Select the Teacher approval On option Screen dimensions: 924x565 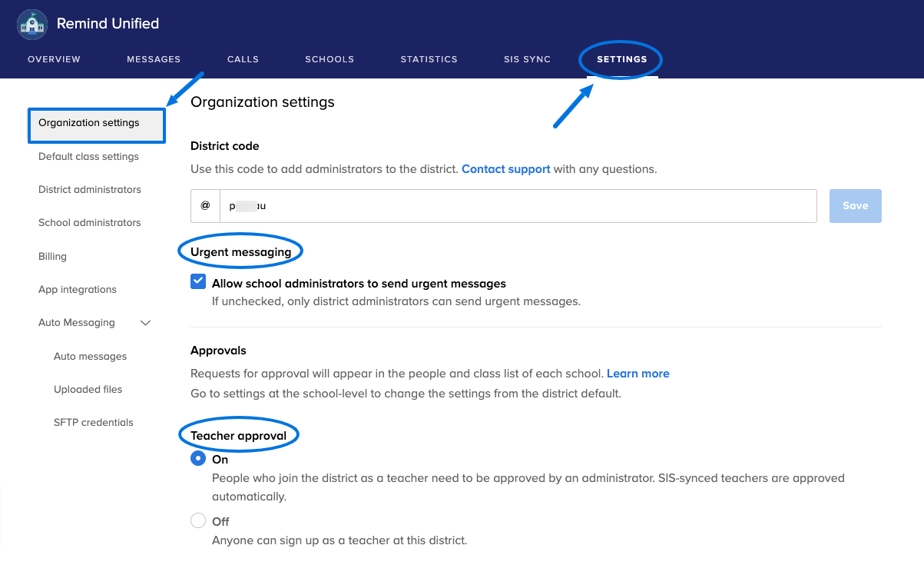[x=198, y=459]
